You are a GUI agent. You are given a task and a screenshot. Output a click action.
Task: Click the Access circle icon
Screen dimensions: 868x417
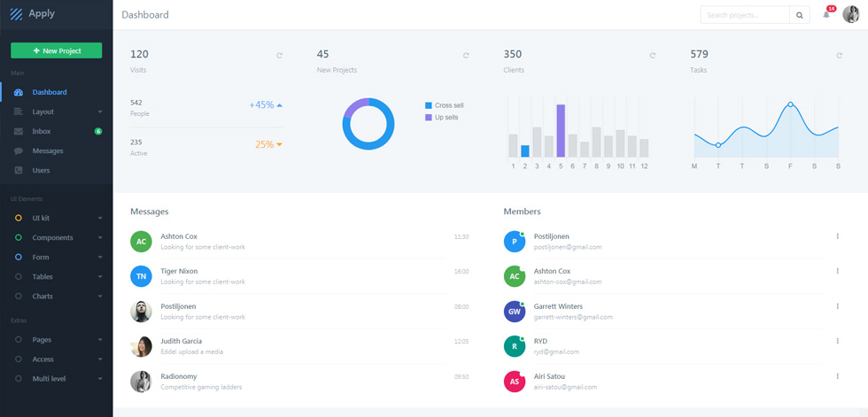pyautogui.click(x=19, y=359)
